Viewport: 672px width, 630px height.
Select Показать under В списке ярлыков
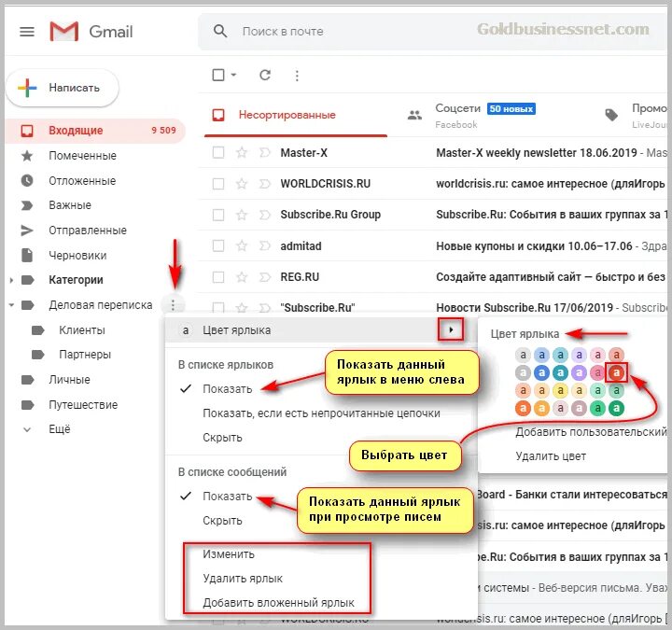click(x=227, y=389)
